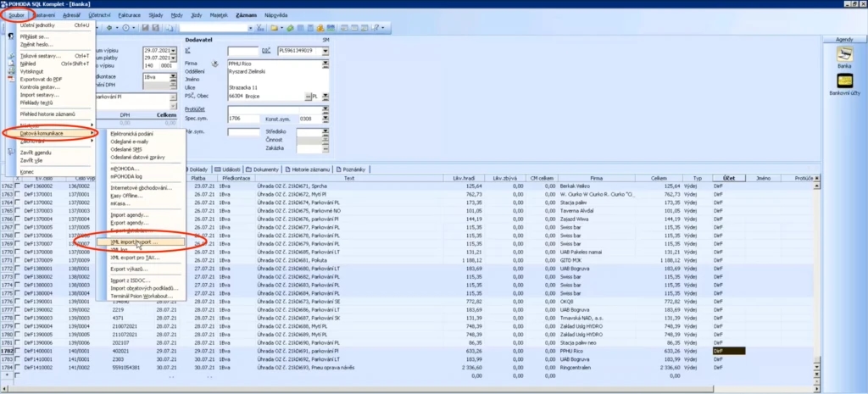The width and height of the screenshot is (868, 394).
Task: Click in the IČ input field
Action: 243,51
